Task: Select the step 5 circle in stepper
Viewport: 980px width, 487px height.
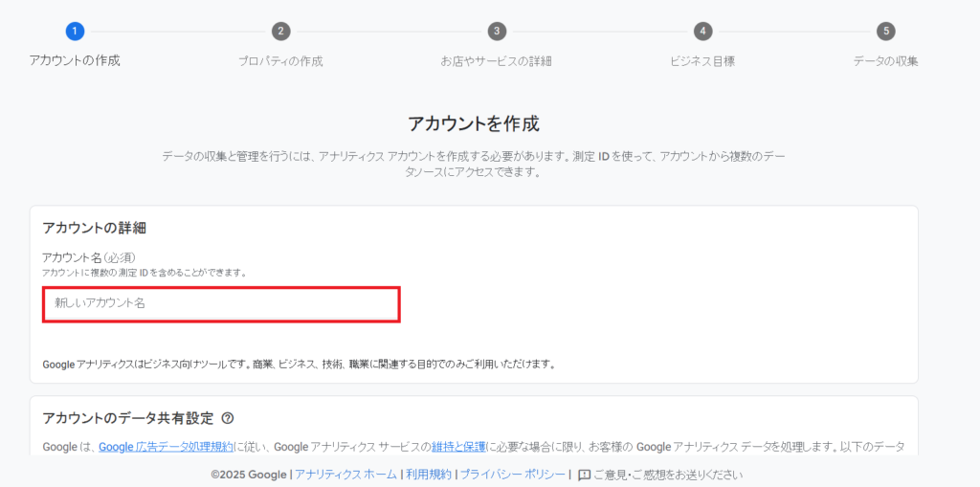Action: tap(886, 32)
